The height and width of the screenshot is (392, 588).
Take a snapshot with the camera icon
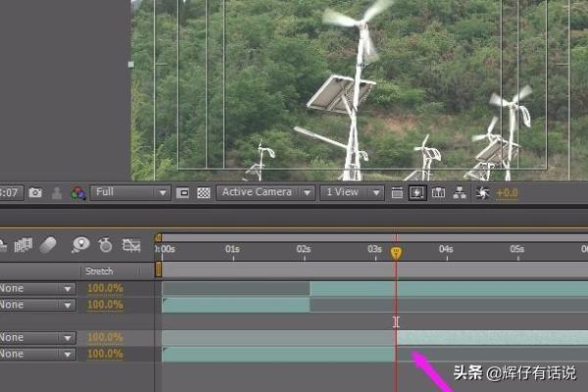35,193
